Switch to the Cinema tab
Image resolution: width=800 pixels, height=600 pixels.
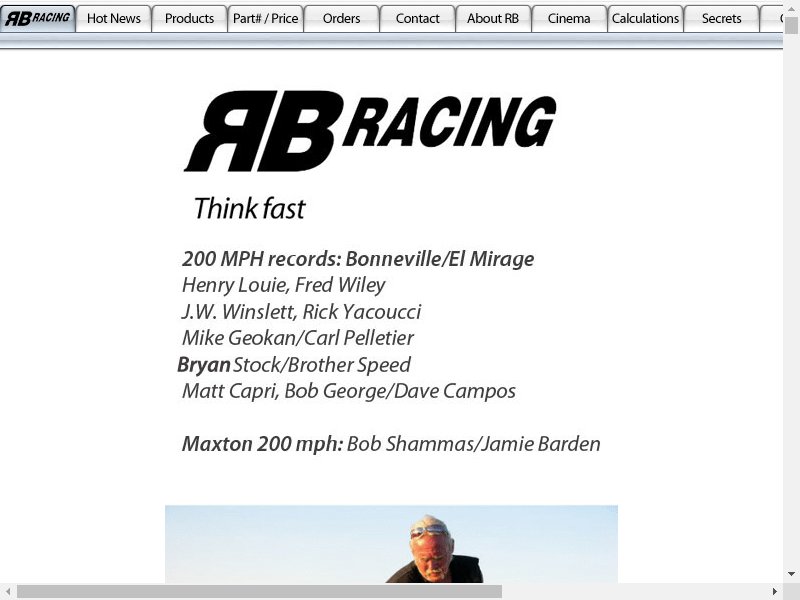click(569, 18)
